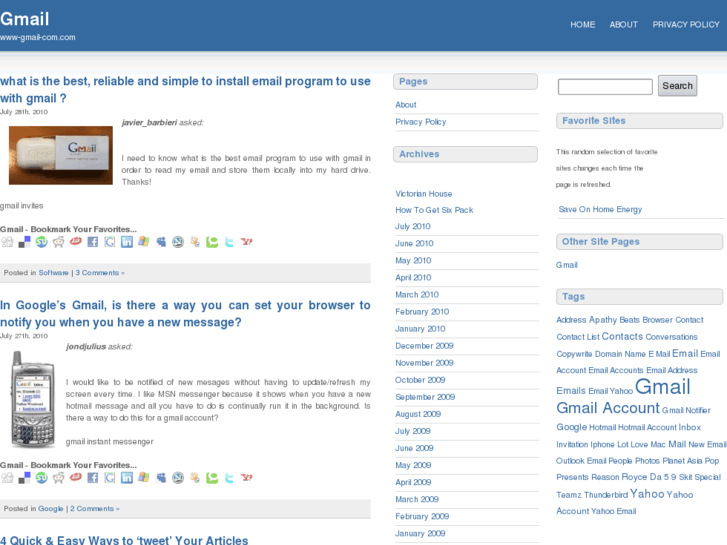Bookmark jondjulius post on Yahoo
This screenshot has height=545, width=727.
coord(246,478)
